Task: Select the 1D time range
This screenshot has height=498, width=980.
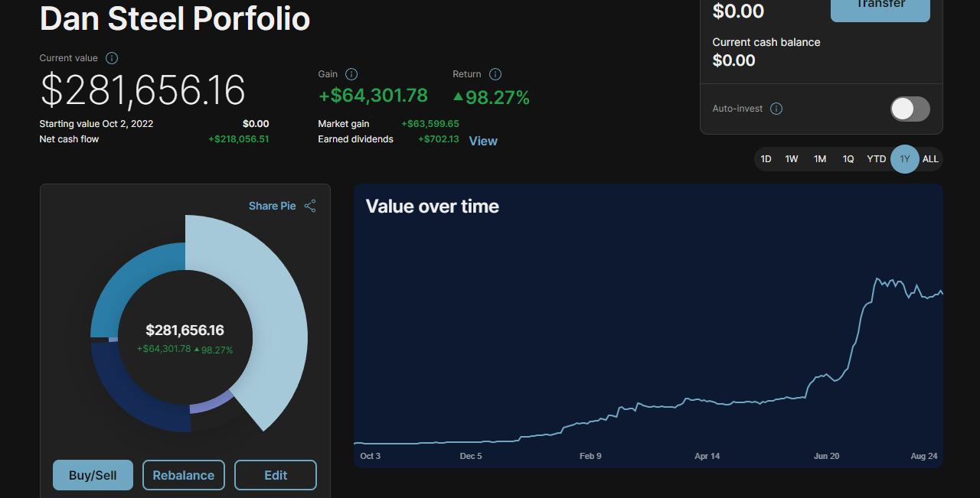Action: point(766,159)
